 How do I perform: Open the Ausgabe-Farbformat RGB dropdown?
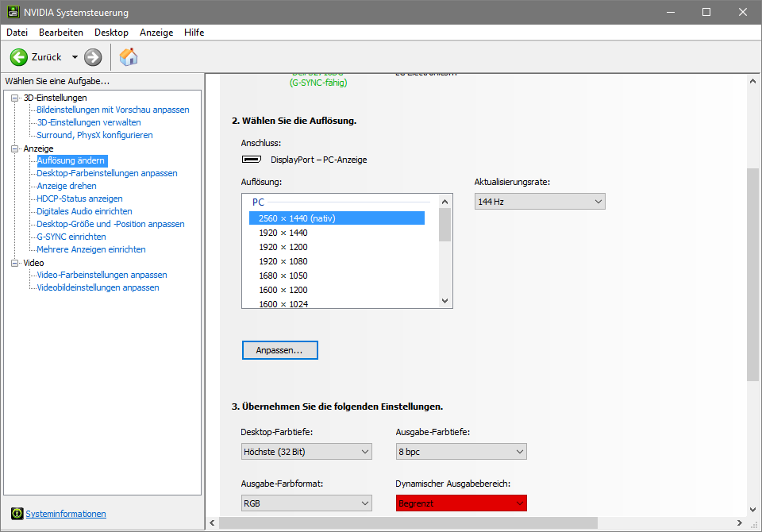(306, 503)
